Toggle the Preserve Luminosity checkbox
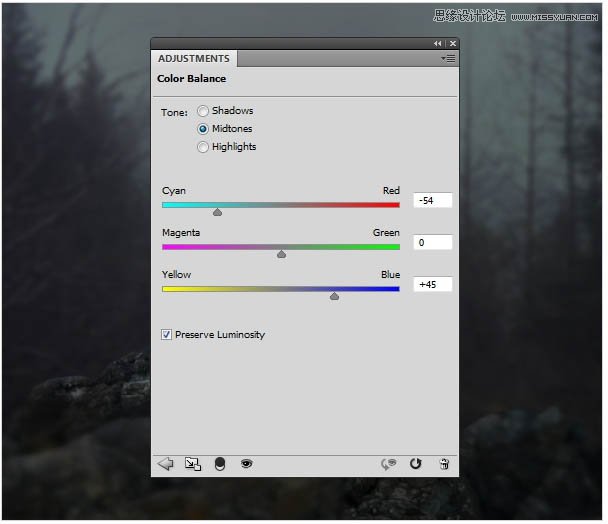608x524 pixels. click(166, 335)
